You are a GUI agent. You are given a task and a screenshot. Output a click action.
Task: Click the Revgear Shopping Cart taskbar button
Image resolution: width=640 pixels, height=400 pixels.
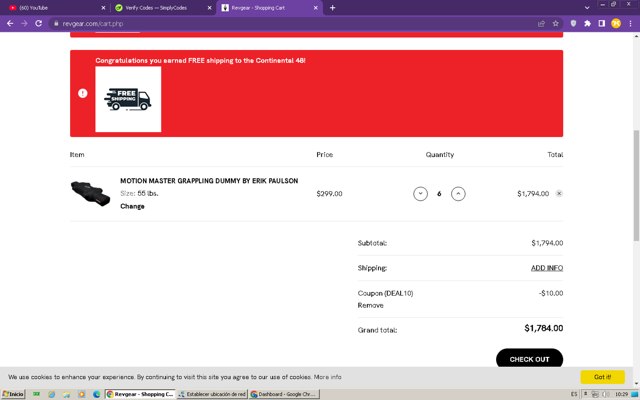point(140,394)
